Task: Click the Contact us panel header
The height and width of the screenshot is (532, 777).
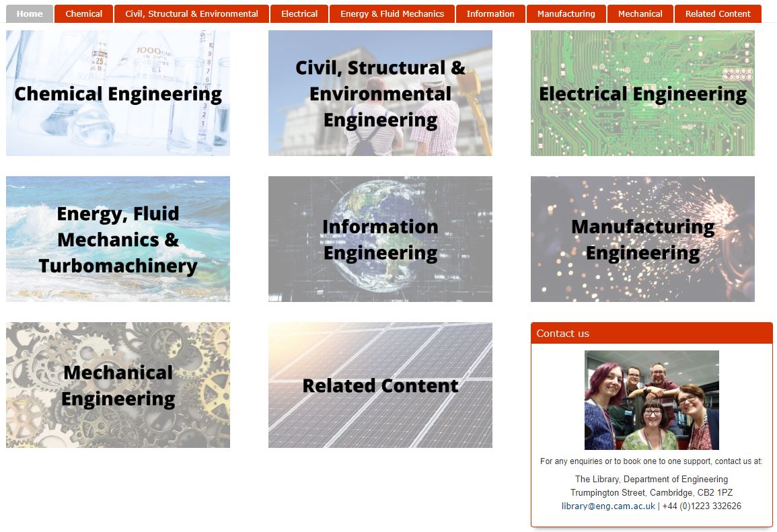Action: (562, 333)
